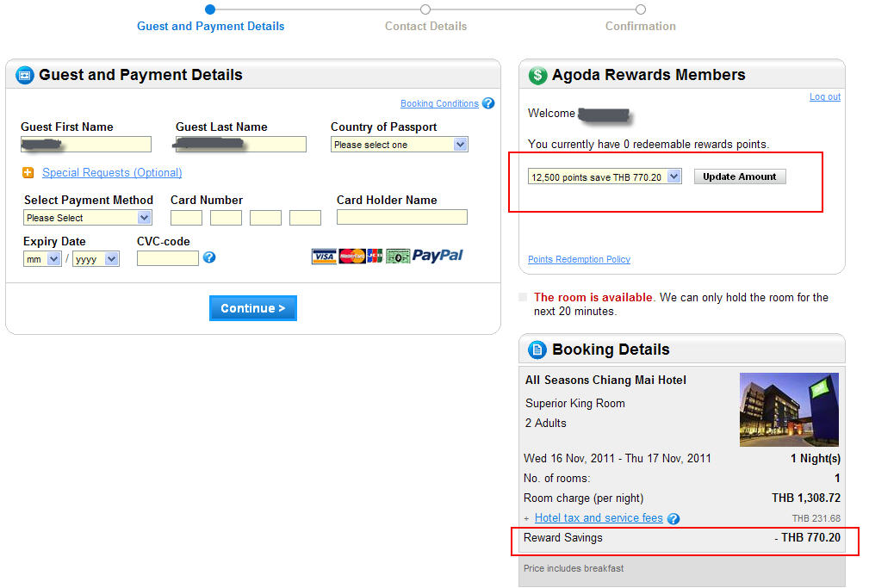Click the green dollar Agoda Rewards icon
The image size is (869, 588).
tap(537, 75)
